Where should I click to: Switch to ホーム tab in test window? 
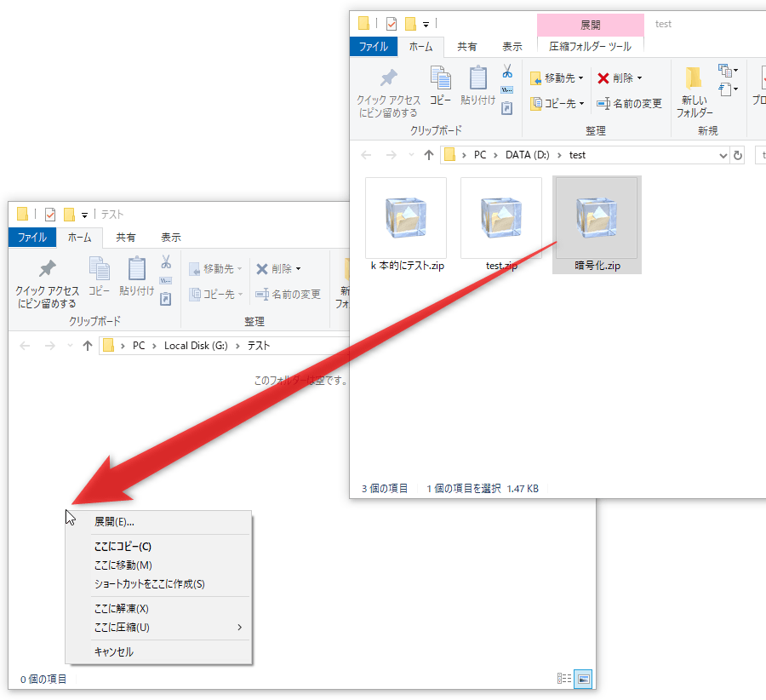pyautogui.click(x=420, y=47)
